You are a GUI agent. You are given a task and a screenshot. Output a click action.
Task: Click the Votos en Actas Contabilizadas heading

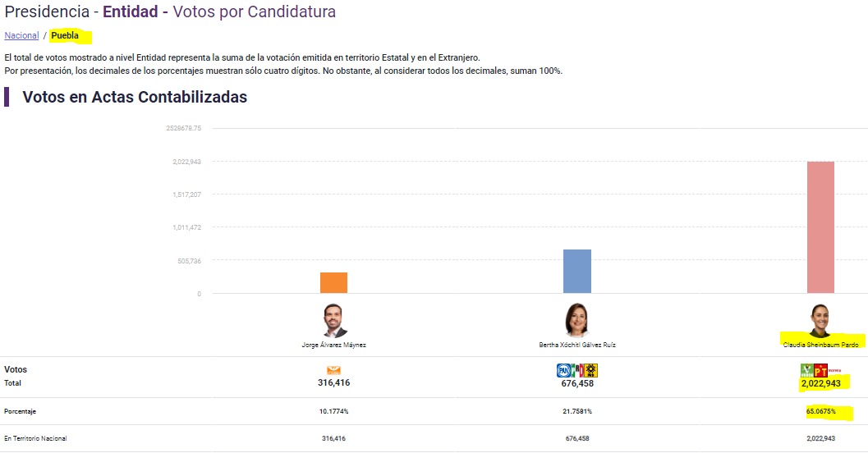pos(135,97)
